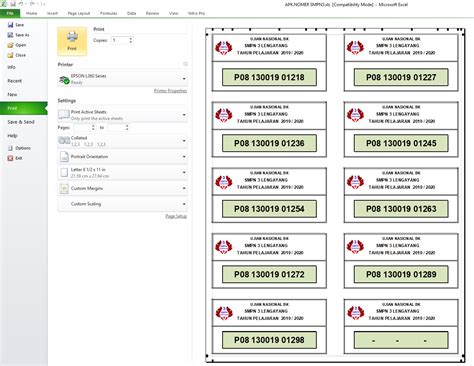Switch to the Page Layout tab

79,13
